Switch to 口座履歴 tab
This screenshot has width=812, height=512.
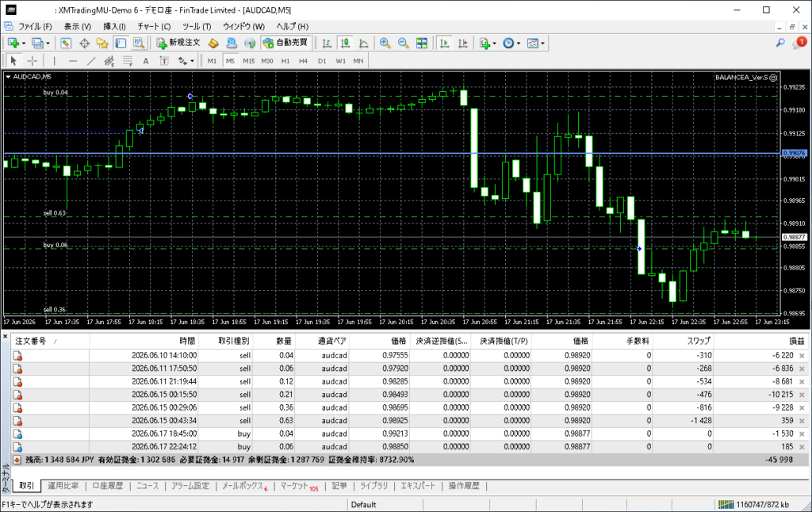[x=108, y=486]
